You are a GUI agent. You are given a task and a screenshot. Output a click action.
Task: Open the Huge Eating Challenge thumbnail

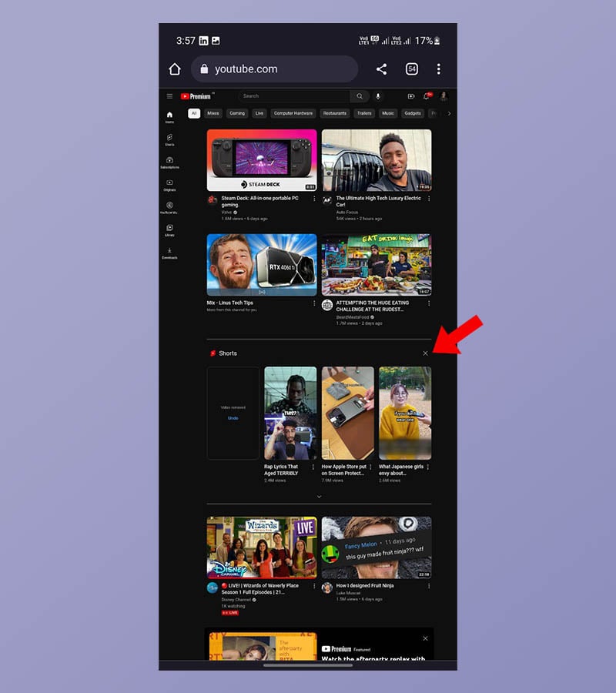(377, 265)
